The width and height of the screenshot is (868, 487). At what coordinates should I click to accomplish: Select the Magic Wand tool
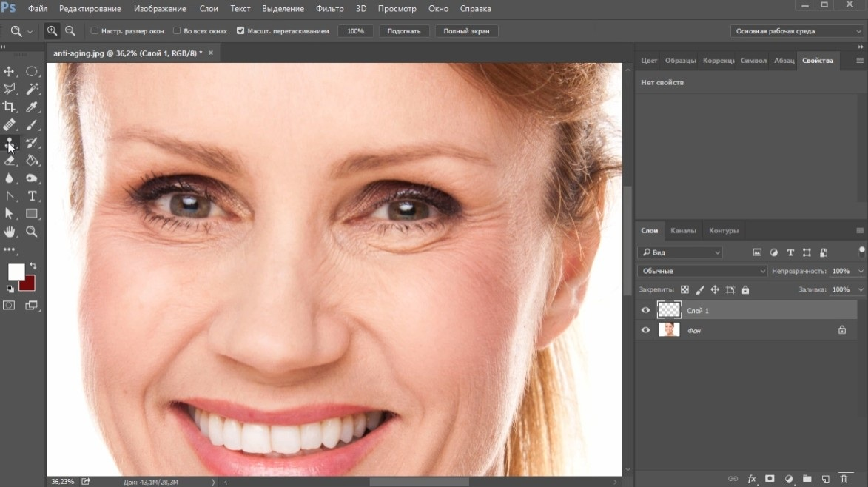(x=32, y=89)
